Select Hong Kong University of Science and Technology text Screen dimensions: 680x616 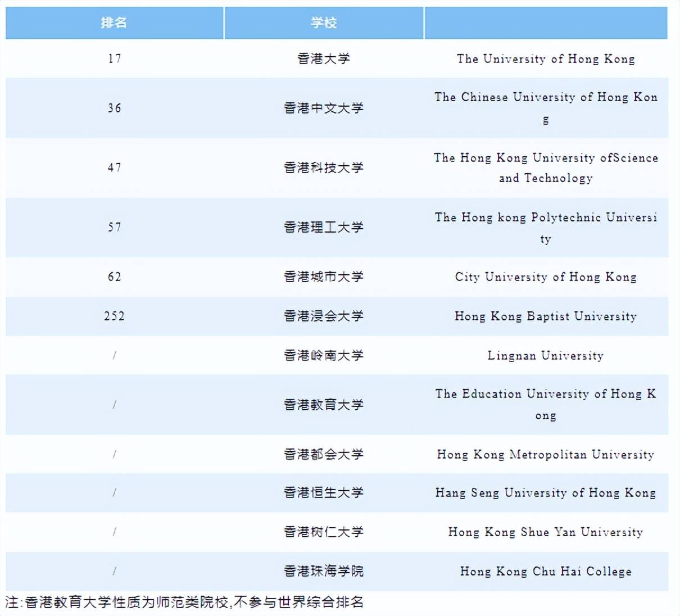click(x=546, y=167)
